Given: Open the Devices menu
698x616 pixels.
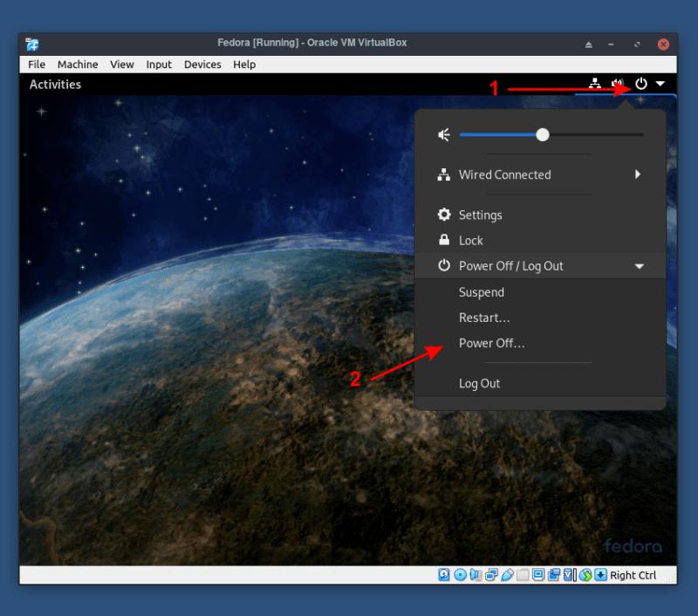Looking at the screenshot, I should tap(202, 64).
